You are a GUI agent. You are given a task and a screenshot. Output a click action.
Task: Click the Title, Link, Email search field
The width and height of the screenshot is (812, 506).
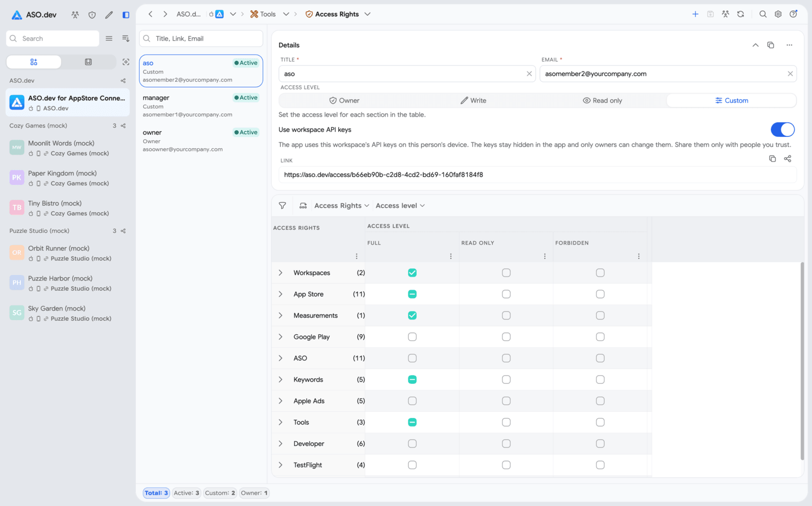(x=201, y=38)
